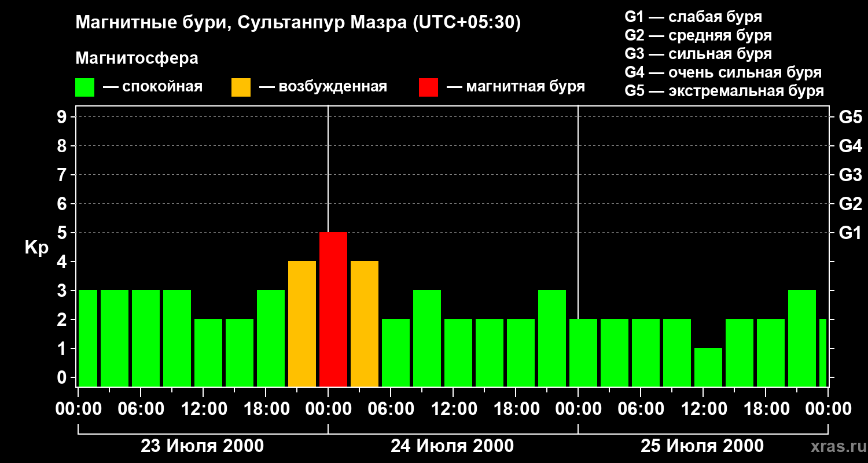868x463 pixels.
Task: Click the "23 Июля 2000" date label
Action: 203,446
